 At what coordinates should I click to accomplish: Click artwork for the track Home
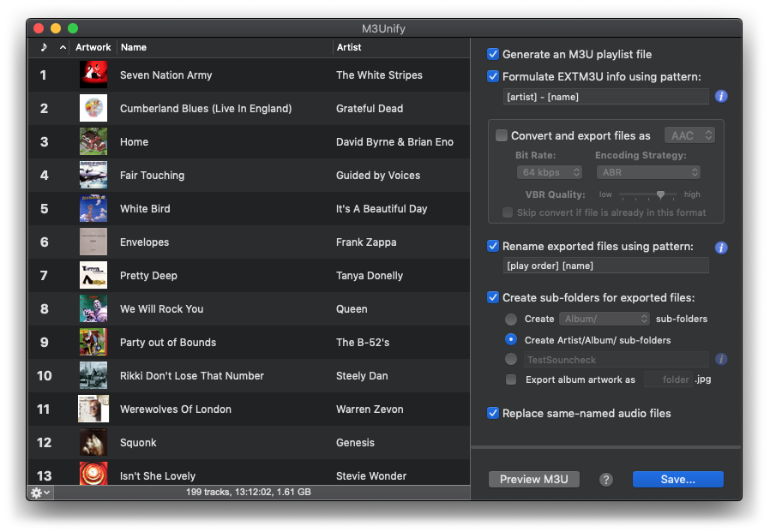93,141
